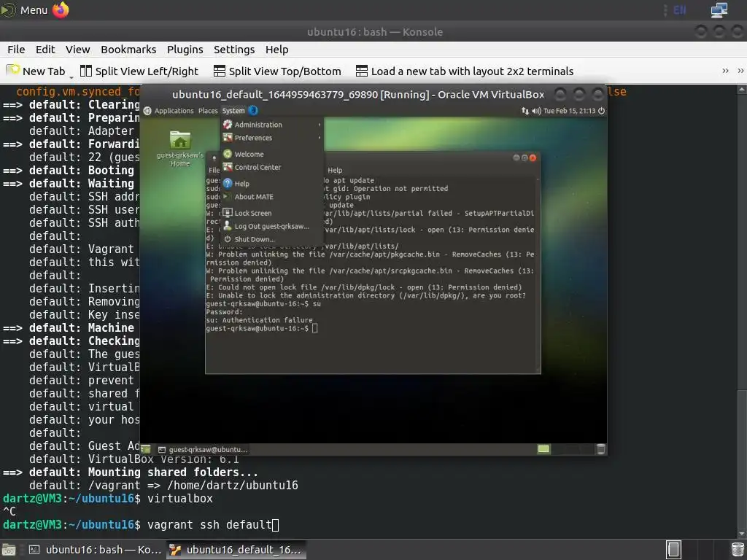Switch to ubuntu16 : bash Konsole taskbar entry
Viewport: 747px width, 560px height.
[x=94, y=550]
